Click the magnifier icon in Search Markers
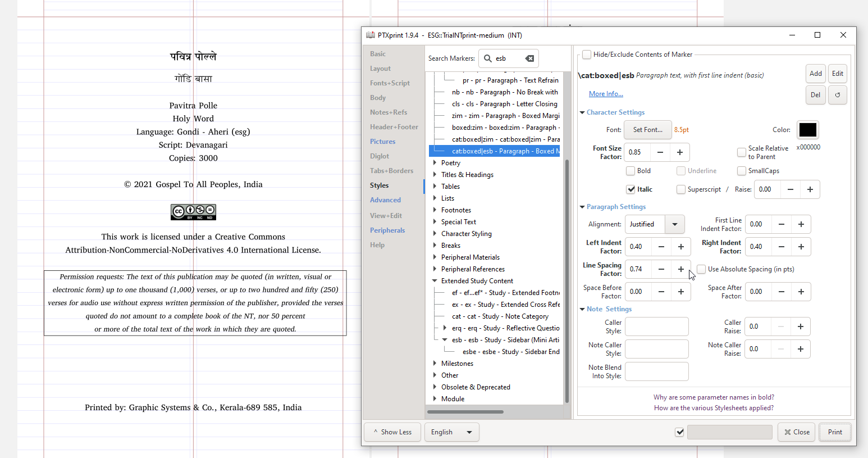The width and height of the screenshot is (868, 458). [x=488, y=58]
